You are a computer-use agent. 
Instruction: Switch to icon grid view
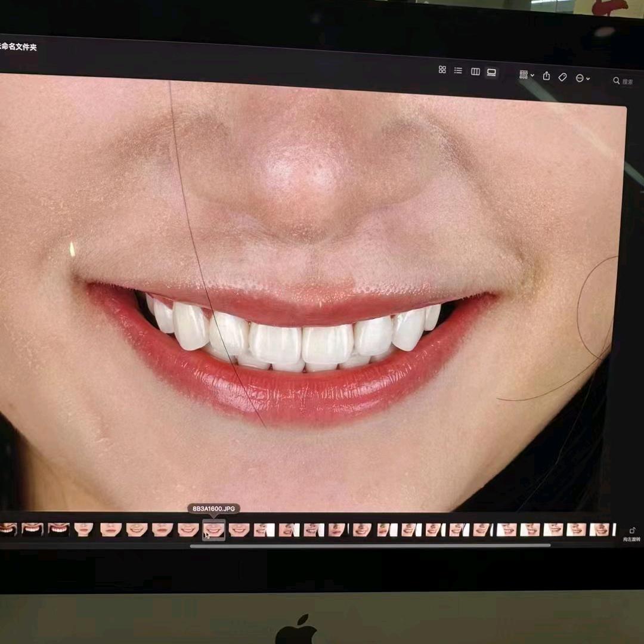pyautogui.click(x=442, y=70)
